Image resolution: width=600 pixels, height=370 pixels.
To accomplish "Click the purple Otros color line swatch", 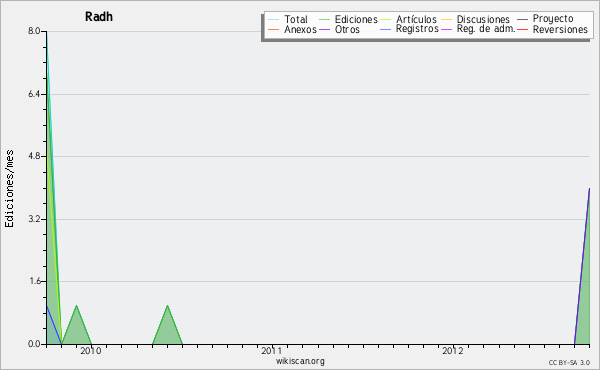I will 324,30.
